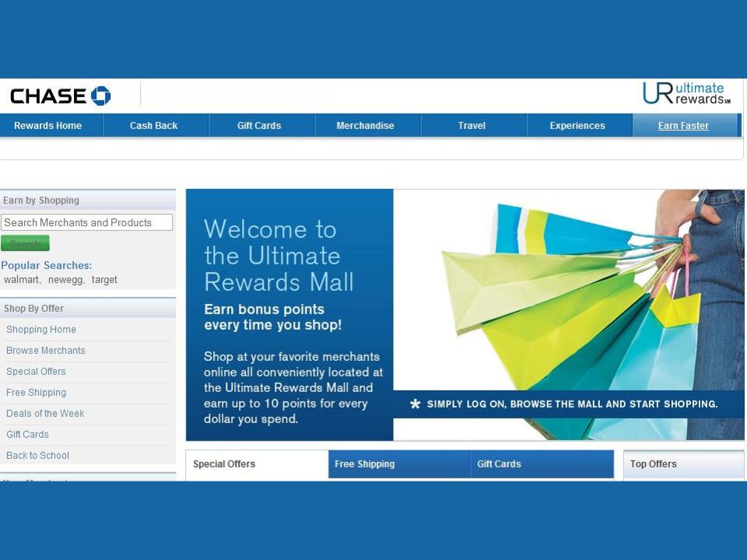Search popular term walmart
Viewport: 747px width, 560px height.
(21, 279)
